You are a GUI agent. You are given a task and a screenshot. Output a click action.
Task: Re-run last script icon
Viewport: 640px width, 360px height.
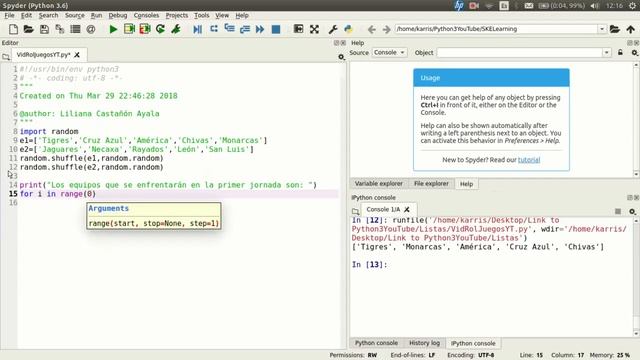point(160,29)
